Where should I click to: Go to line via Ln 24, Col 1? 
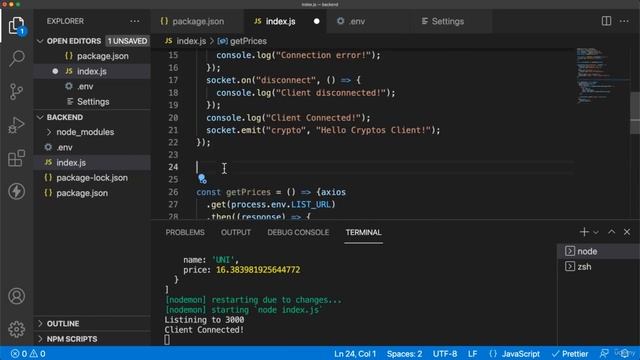(355, 353)
